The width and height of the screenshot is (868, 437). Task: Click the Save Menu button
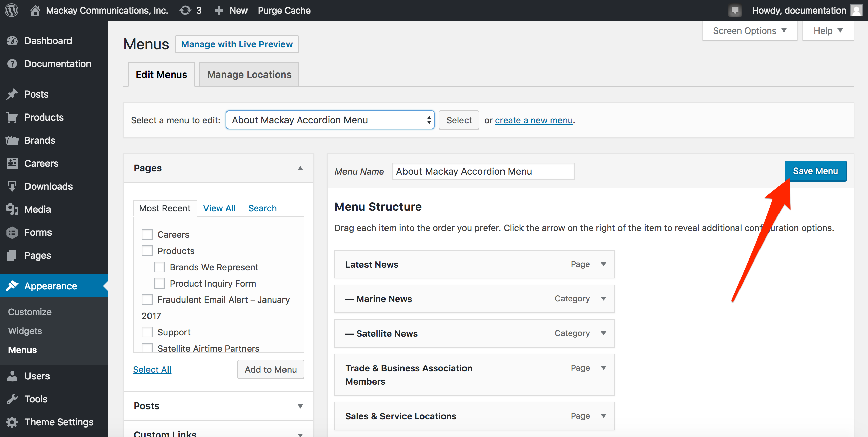815,171
